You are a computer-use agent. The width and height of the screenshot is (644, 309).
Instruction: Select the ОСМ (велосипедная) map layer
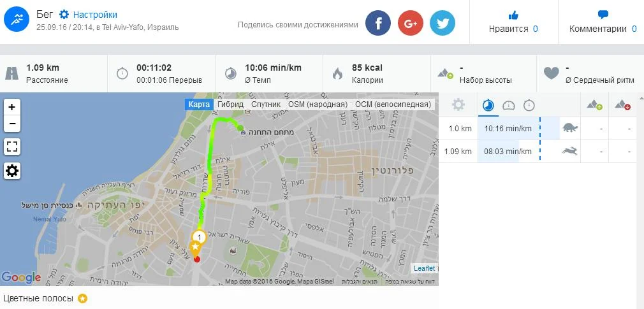[x=393, y=104]
